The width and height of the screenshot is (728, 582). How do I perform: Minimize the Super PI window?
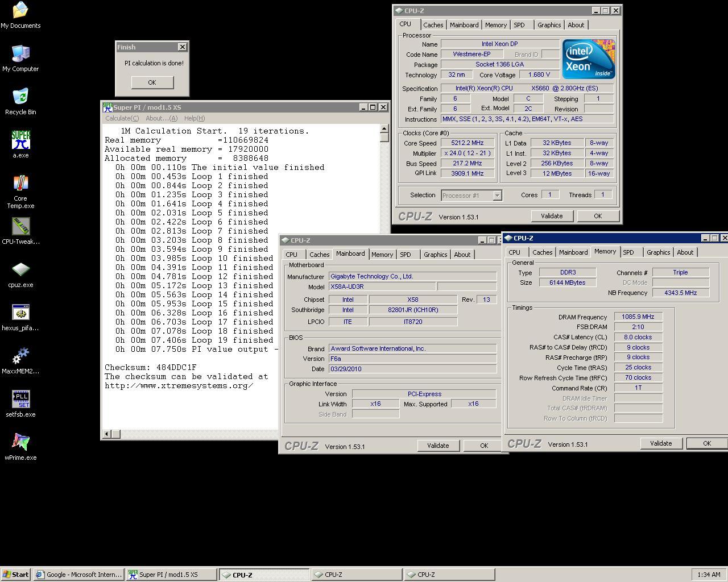point(363,107)
